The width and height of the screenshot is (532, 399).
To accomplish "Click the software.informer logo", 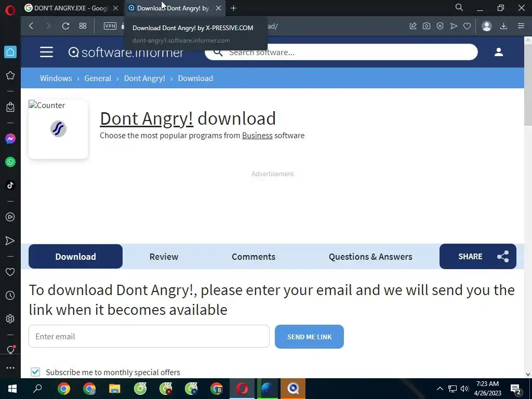I will (126, 52).
